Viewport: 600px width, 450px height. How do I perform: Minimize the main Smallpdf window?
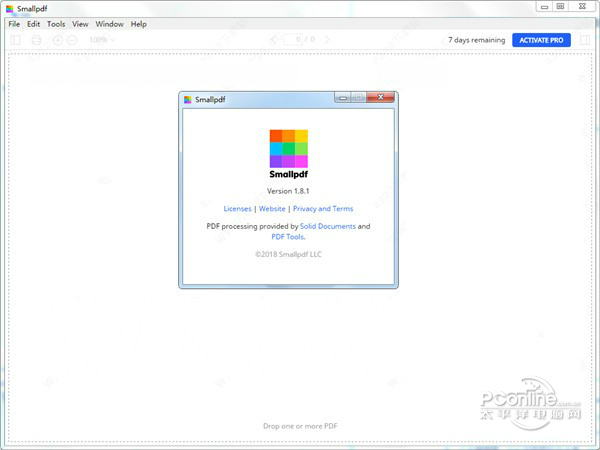pos(544,7)
